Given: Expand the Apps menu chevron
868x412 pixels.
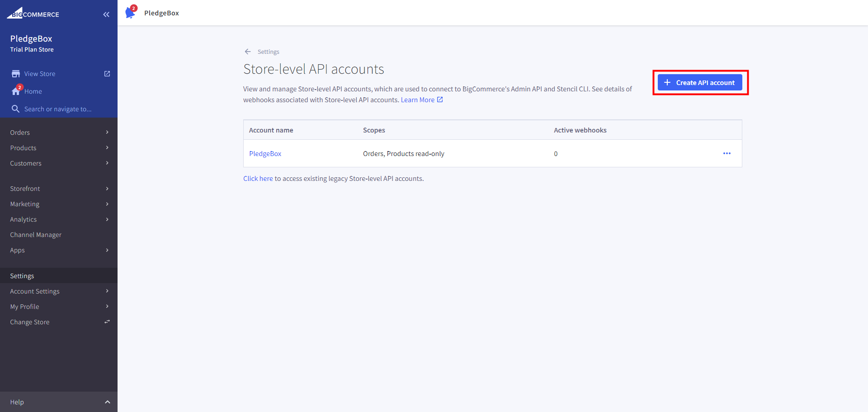Looking at the screenshot, I should (x=107, y=250).
